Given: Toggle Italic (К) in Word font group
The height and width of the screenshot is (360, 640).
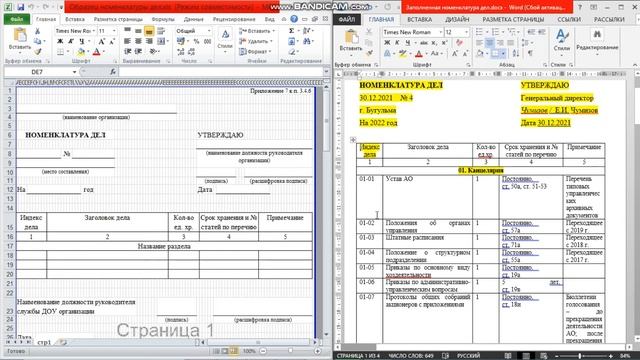Looking at the screenshot, I should (x=397, y=43).
